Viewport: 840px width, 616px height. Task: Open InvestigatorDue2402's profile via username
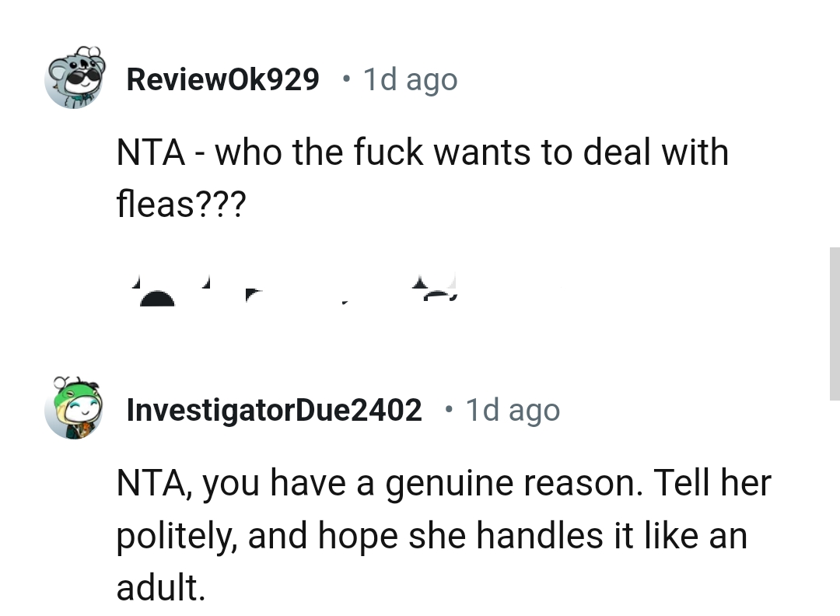pos(274,409)
